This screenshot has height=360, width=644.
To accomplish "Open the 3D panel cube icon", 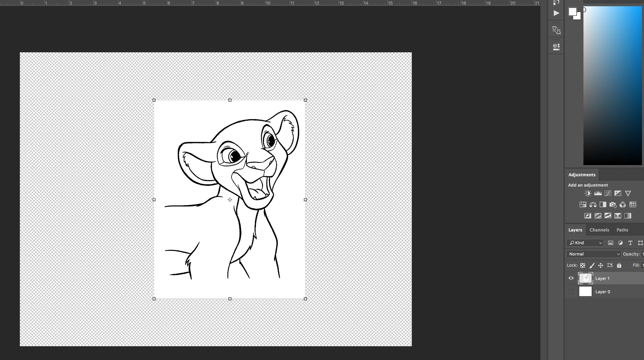I will point(556,47).
